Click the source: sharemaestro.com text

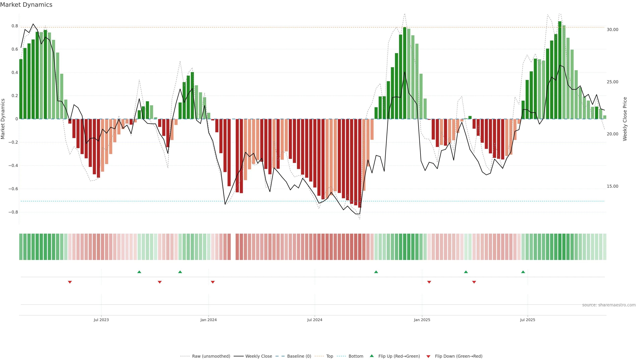pos(609,305)
